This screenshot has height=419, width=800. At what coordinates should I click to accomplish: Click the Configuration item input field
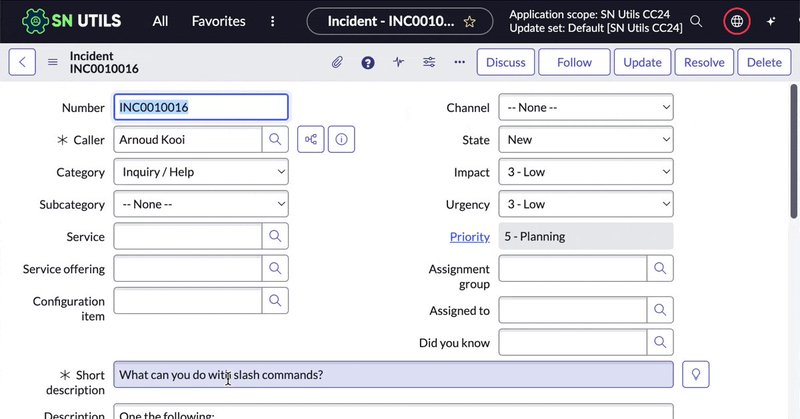[x=188, y=301]
